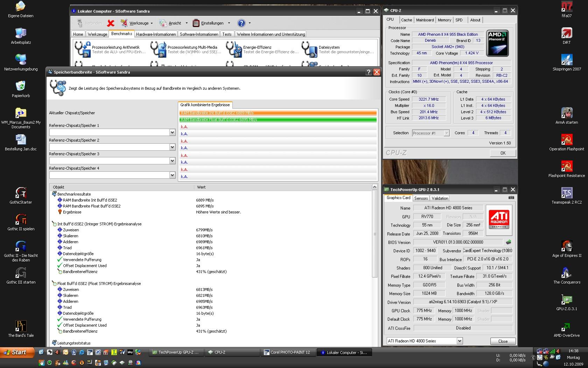Click the Windows Start button

pos(17,352)
